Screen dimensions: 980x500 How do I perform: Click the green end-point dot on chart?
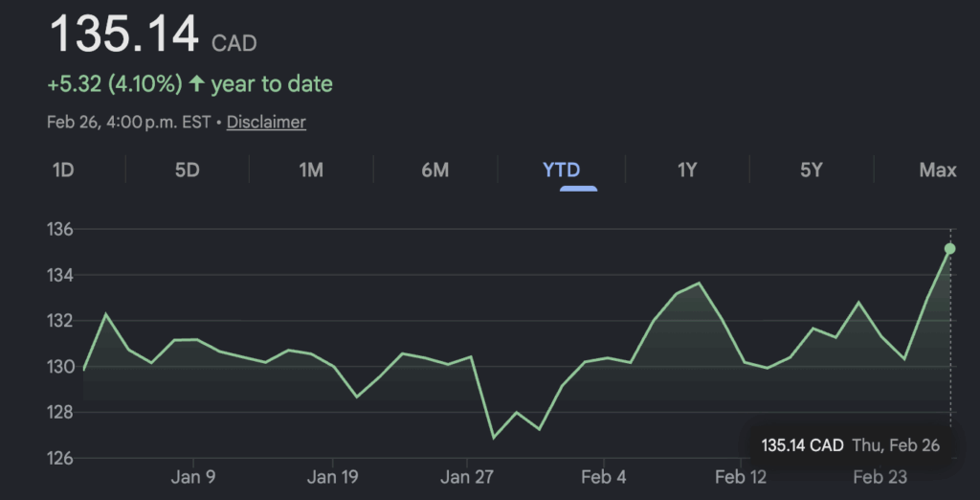click(x=950, y=249)
